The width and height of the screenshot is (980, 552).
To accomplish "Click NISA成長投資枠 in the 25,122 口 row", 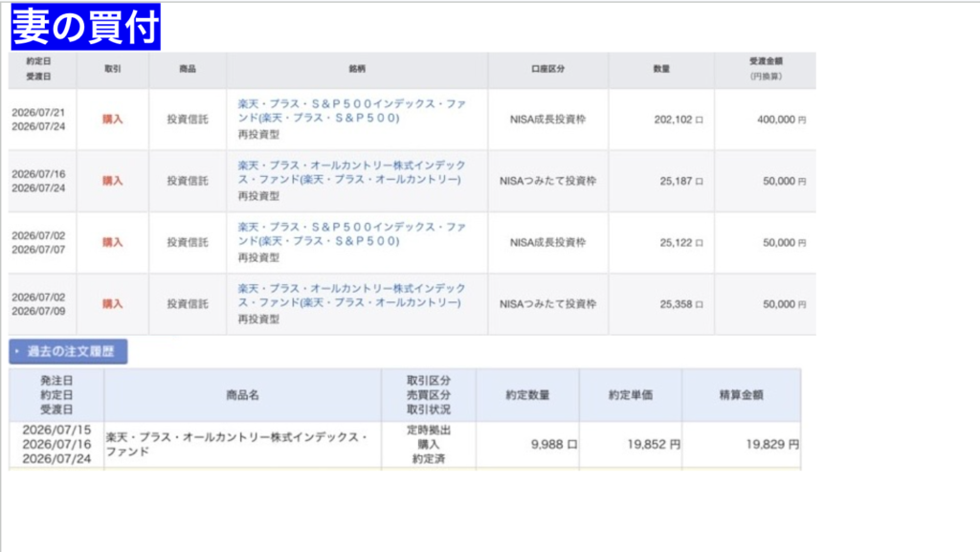I will pyautogui.click(x=547, y=242).
